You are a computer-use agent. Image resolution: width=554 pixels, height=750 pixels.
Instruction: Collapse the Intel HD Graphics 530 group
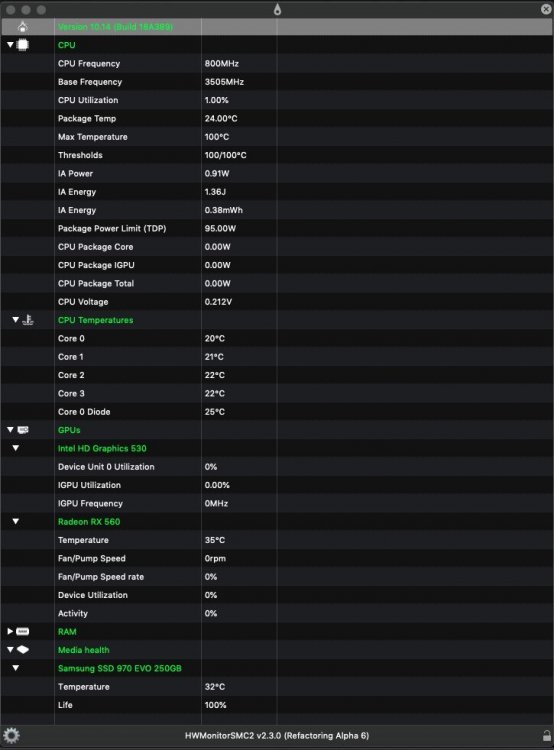[16, 448]
